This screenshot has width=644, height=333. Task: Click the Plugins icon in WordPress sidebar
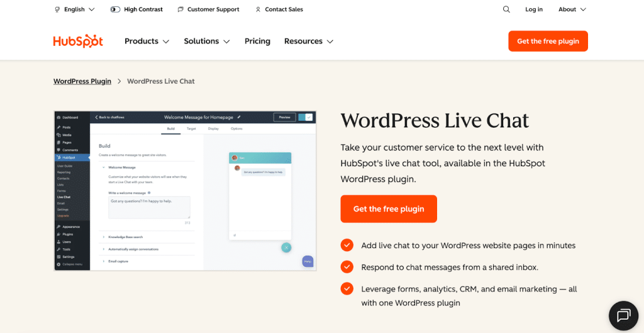(x=58, y=234)
